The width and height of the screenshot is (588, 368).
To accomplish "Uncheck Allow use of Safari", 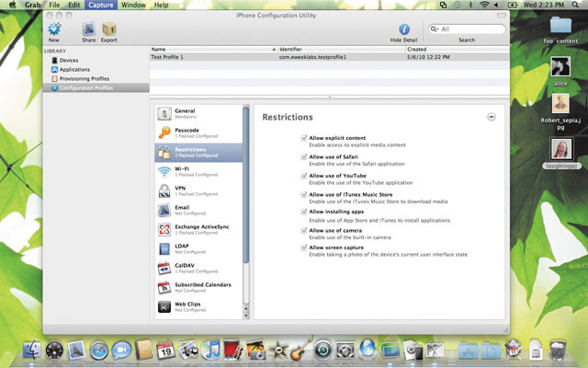I will pyautogui.click(x=304, y=157).
